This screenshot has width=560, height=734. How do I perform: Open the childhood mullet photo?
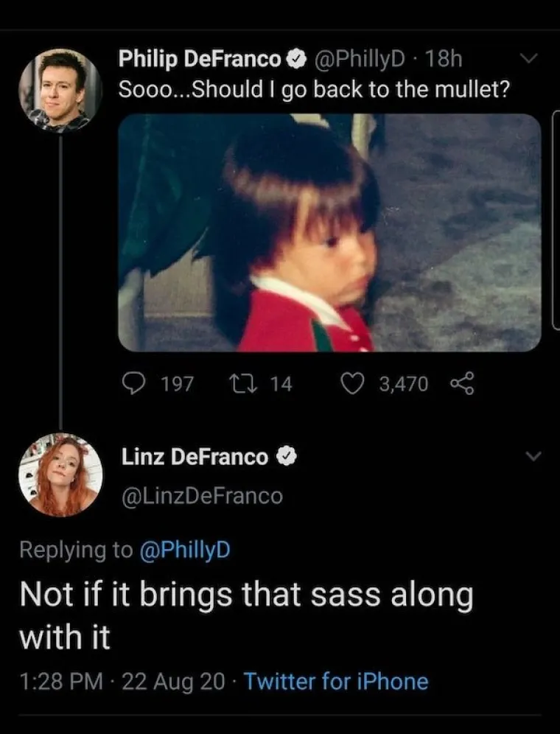coord(329,232)
